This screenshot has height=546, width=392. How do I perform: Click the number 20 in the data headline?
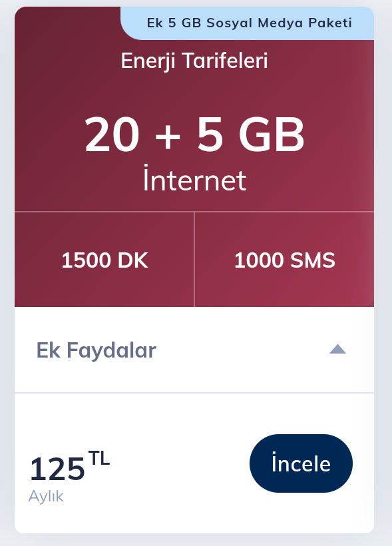pos(112,135)
